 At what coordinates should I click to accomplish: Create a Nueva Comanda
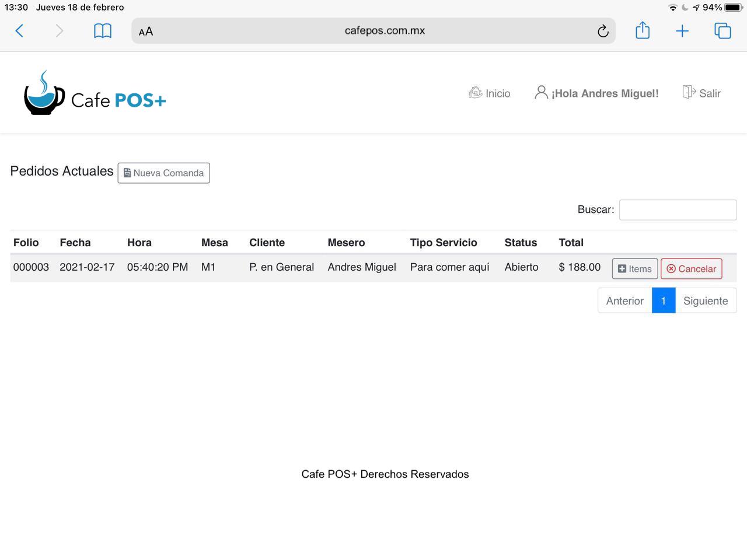coord(163,173)
